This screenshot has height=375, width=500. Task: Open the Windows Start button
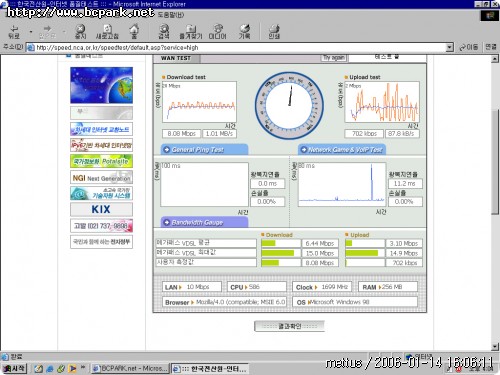click(14, 368)
